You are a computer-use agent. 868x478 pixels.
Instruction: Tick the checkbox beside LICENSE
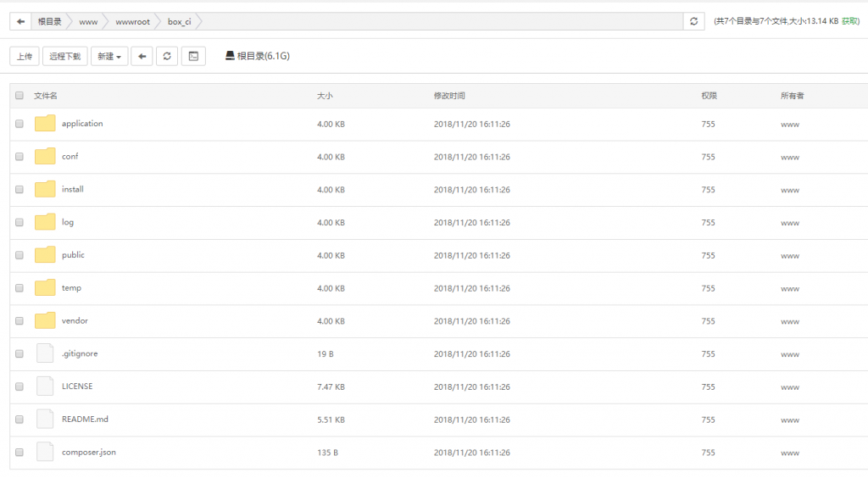(19, 386)
